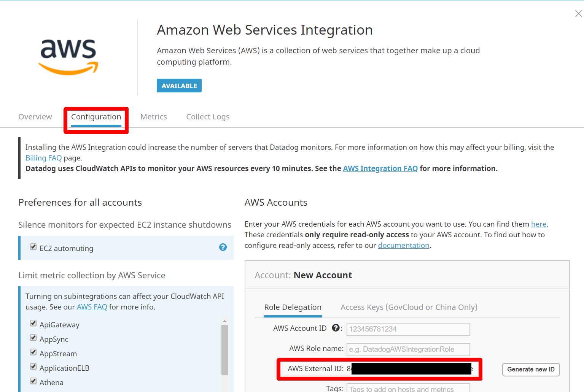Select the Access Keys (GovCloud or China Only) tab
Screen dimensions: 584x392
click(409, 307)
